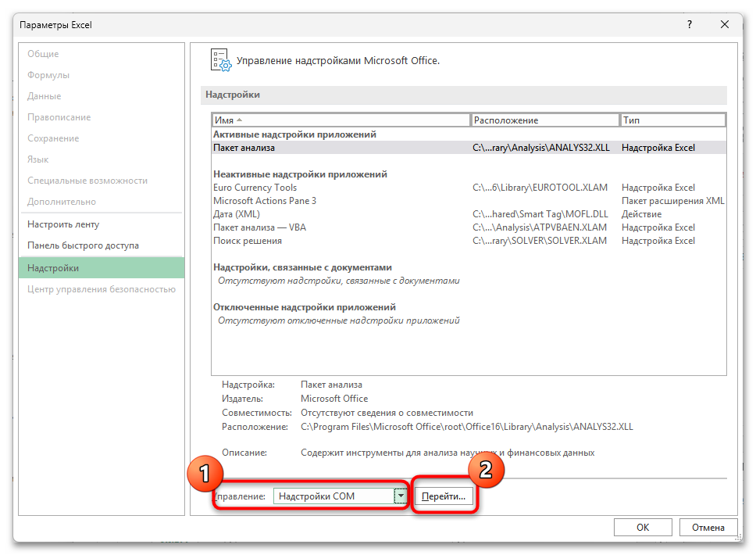756x555 pixels.
Task: Sort add-ins by Имя column header
Action: [341, 120]
